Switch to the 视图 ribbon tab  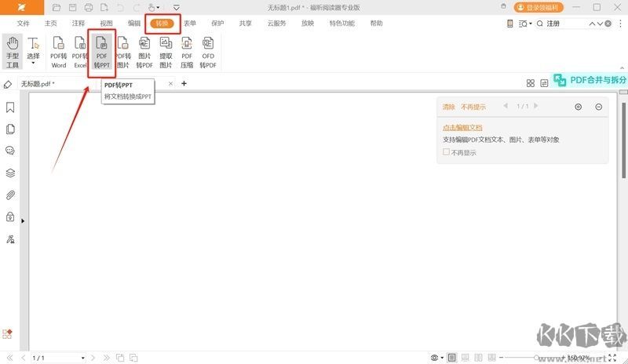pos(106,24)
